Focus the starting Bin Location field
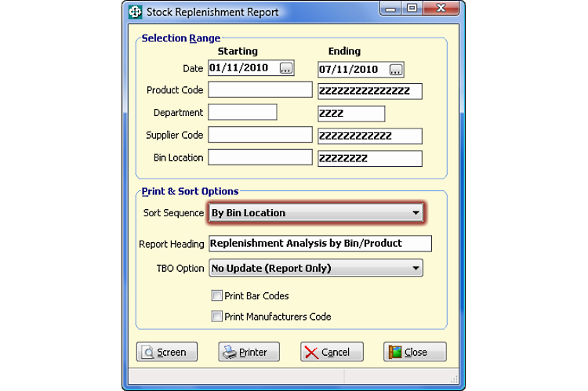Screen dimensions: 588x391 260,157
